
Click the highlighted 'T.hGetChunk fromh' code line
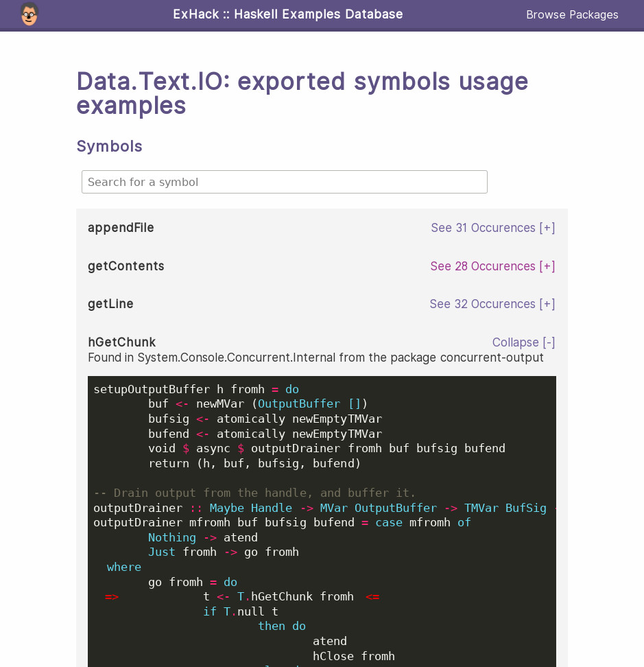pyautogui.click(x=278, y=596)
